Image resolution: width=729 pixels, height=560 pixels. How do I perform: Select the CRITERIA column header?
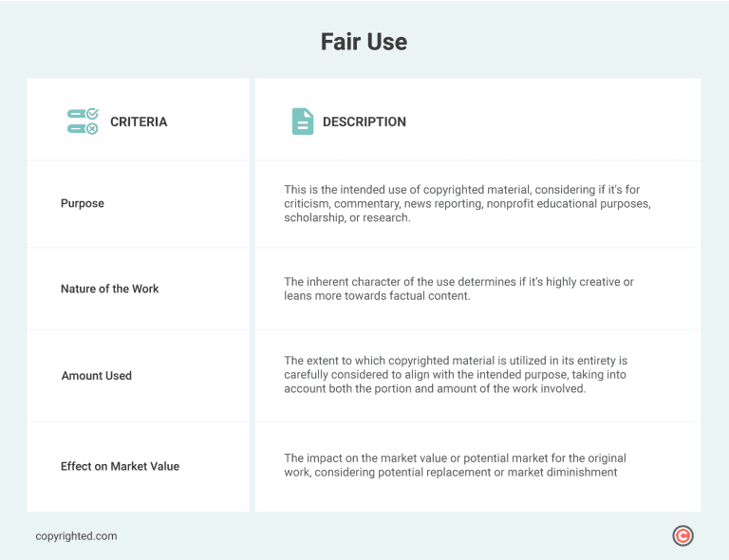click(x=139, y=121)
